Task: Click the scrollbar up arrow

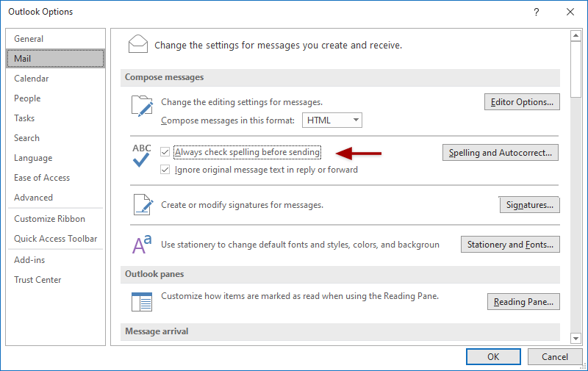Action: coord(576,35)
